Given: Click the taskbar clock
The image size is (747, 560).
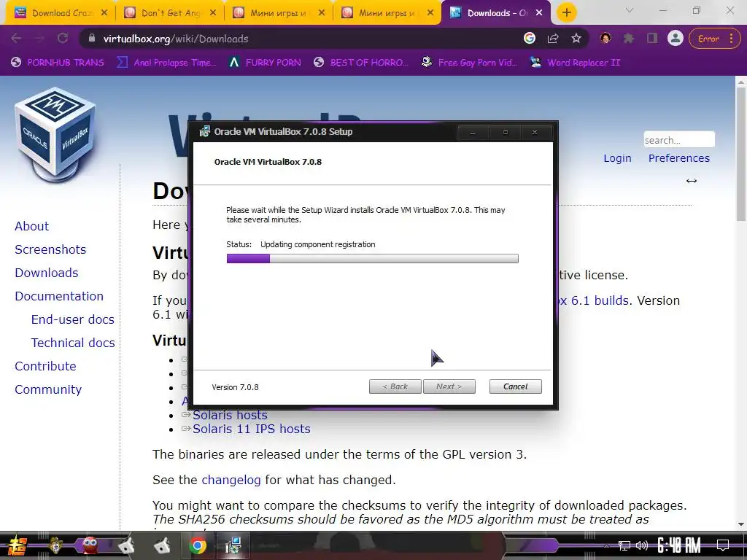Looking at the screenshot, I should click(x=679, y=545).
